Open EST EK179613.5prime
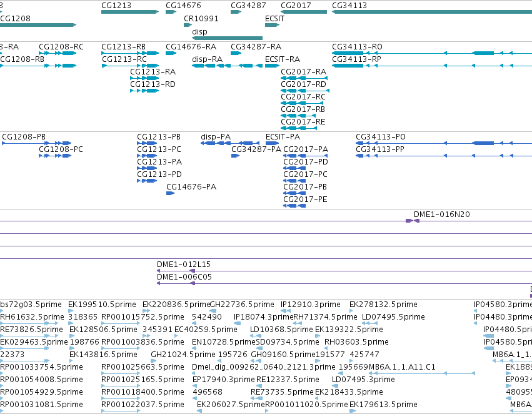Image resolution: width=532 pixels, height=414 pixels. coord(383,405)
